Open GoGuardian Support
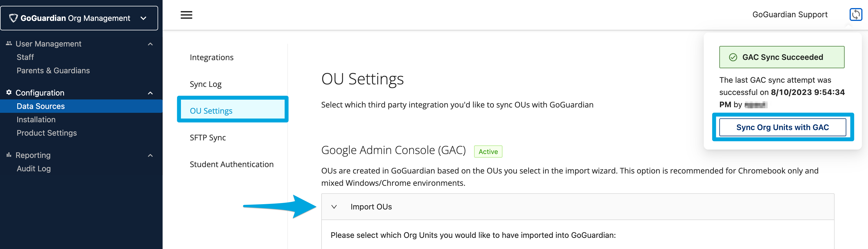Screen dimensions: 868x249 click(789, 14)
